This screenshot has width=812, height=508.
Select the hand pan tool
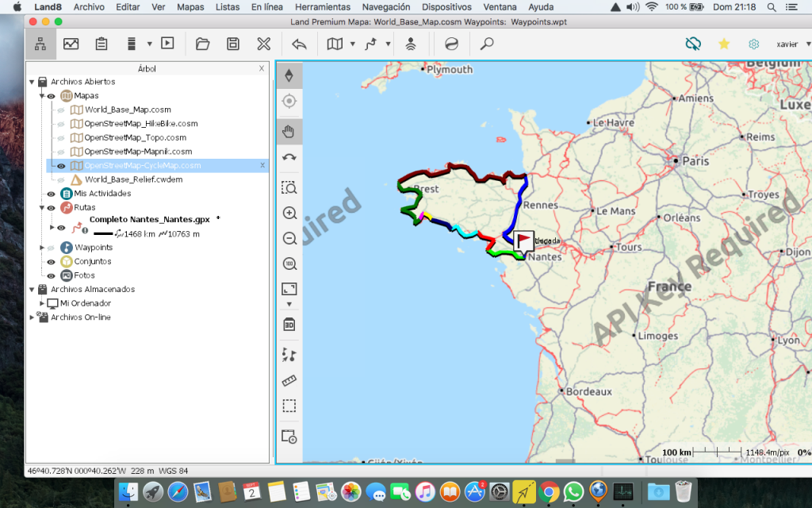[x=289, y=132]
